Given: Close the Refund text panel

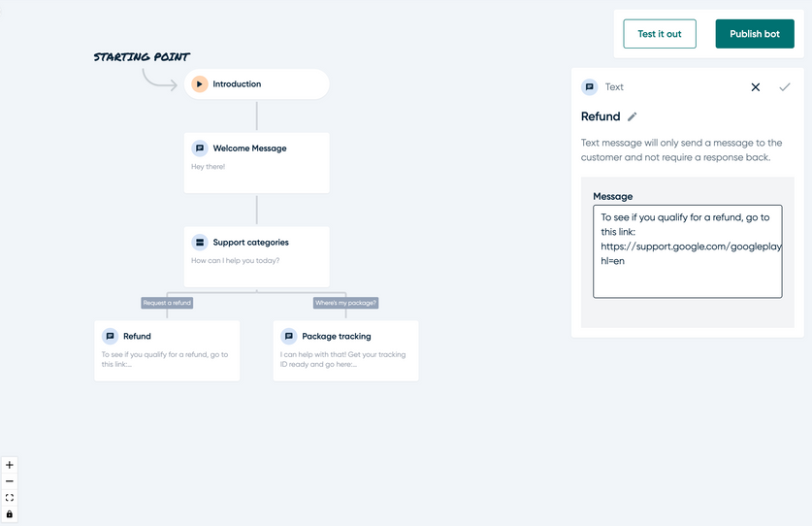Looking at the screenshot, I should point(756,87).
